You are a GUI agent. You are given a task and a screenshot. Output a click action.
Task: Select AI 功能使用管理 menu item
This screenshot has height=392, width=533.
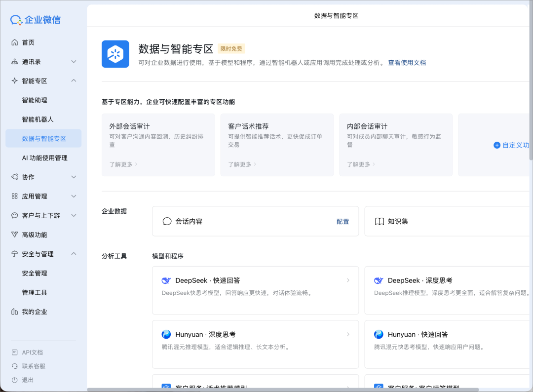pyautogui.click(x=43, y=158)
